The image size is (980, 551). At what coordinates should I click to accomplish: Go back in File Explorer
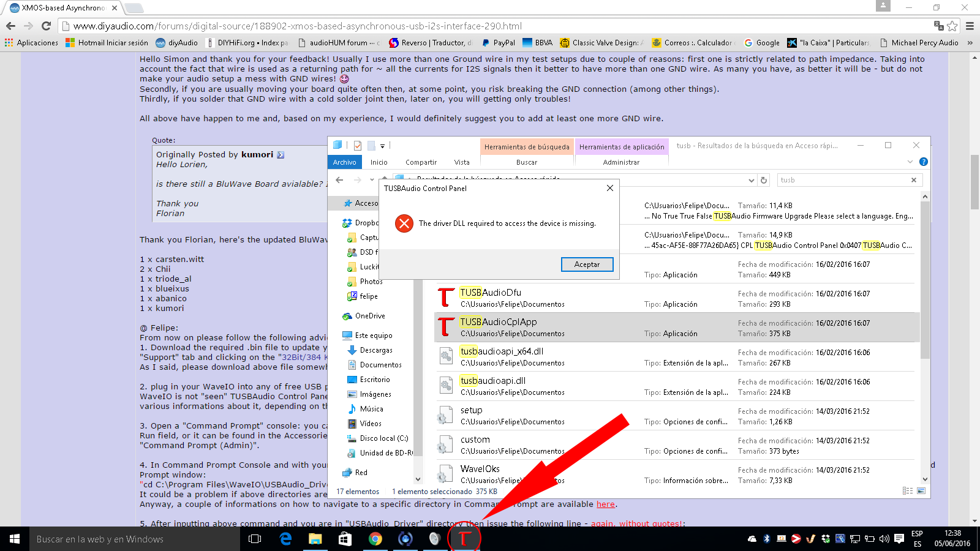tap(339, 180)
